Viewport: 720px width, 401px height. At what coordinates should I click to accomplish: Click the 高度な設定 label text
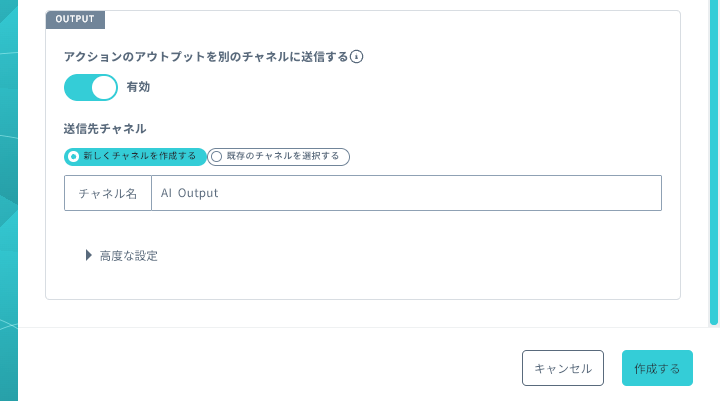pos(129,256)
